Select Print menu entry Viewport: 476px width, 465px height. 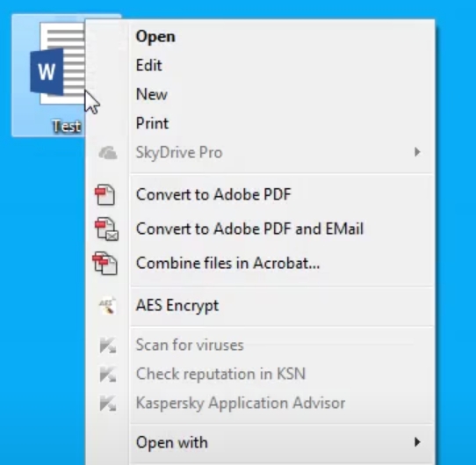(x=260, y=123)
